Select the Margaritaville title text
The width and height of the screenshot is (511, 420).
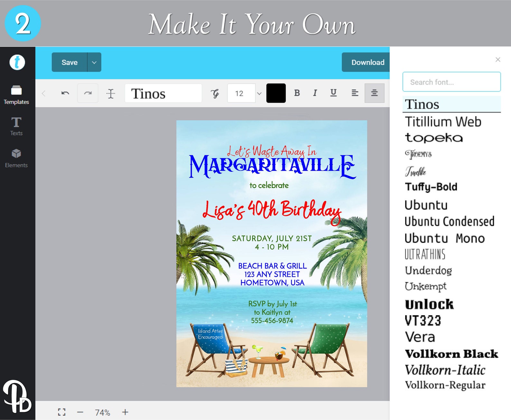click(272, 167)
